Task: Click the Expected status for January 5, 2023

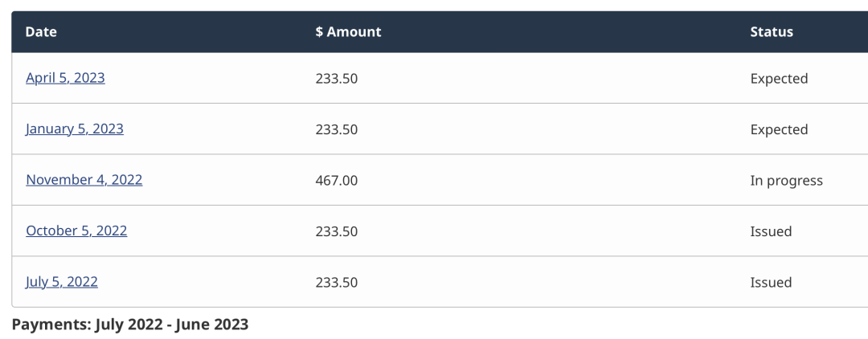Action: [779, 129]
